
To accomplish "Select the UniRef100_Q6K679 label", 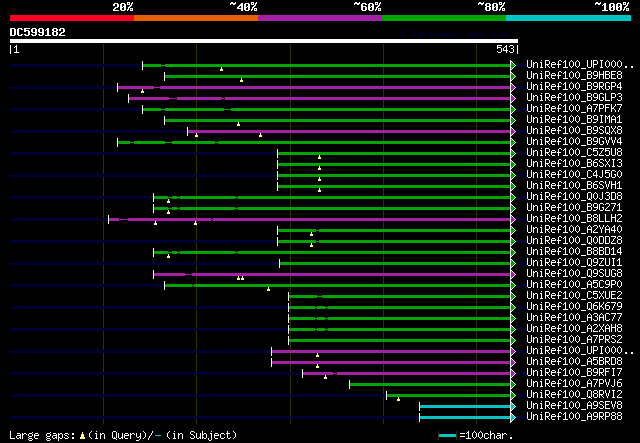I will 574,307.
